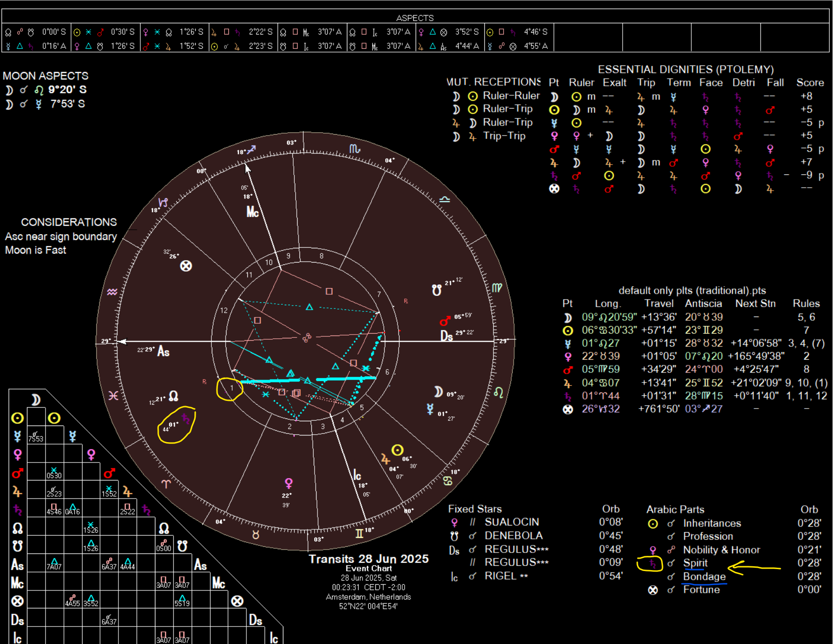The image size is (833, 644).
Task: Click the 'default only plts (traditional).pts' label
Action: 692,290
